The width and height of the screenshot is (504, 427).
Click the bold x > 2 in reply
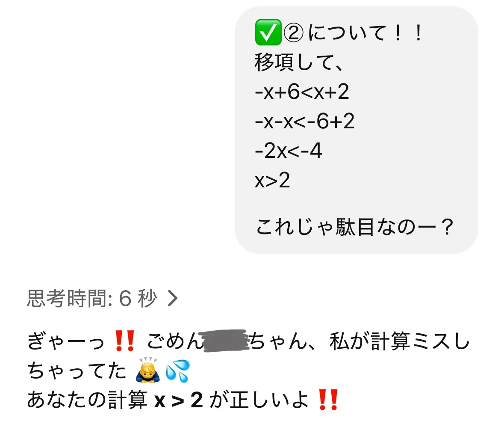(179, 400)
